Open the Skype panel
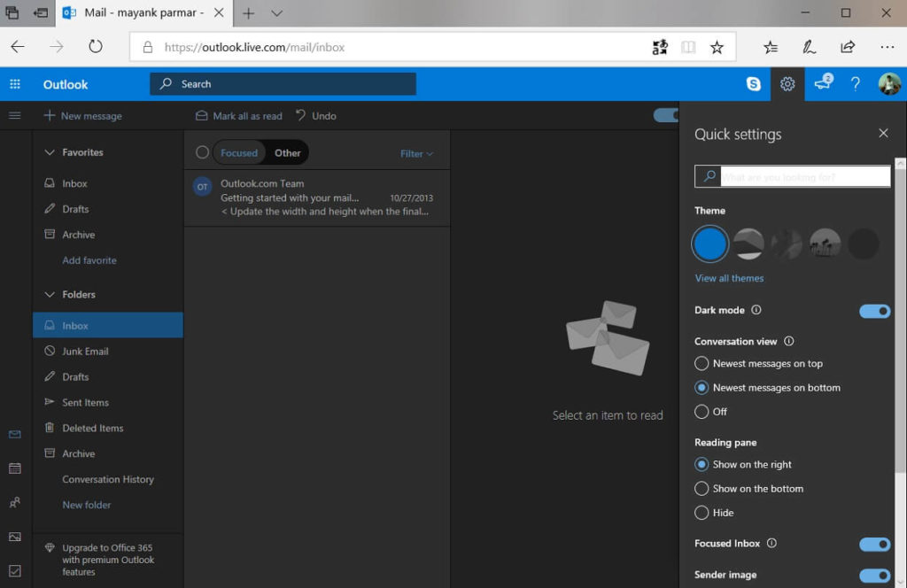 753,84
